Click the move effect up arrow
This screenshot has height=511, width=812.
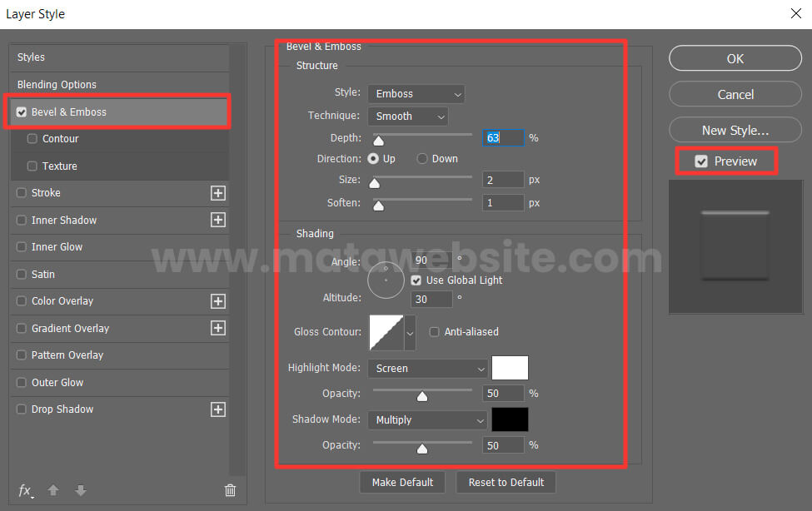tap(53, 490)
